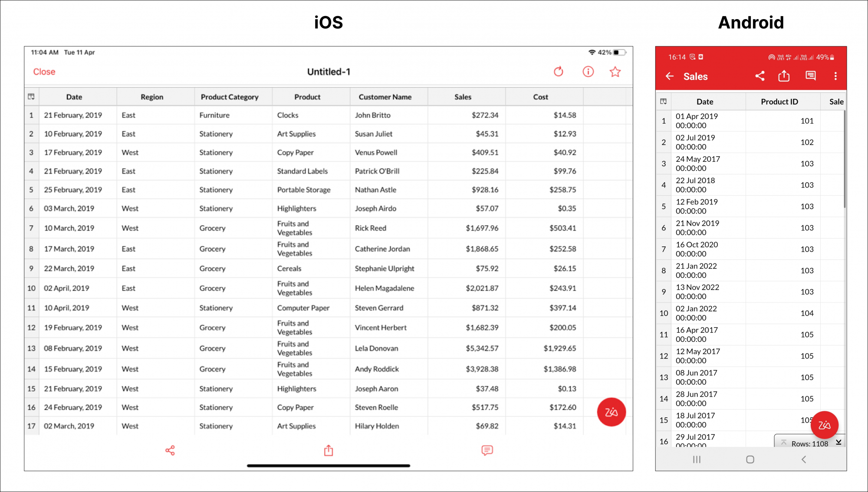The width and height of the screenshot is (868, 492).
Task: Tap the export icon at the iOS bottom center
Action: pyautogui.click(x=329, y=450)
